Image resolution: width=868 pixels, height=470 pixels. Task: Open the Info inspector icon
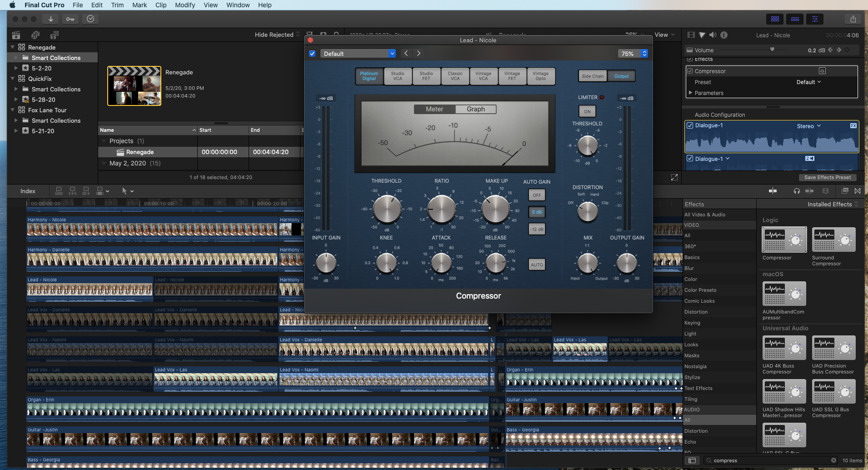coord(724,35)
